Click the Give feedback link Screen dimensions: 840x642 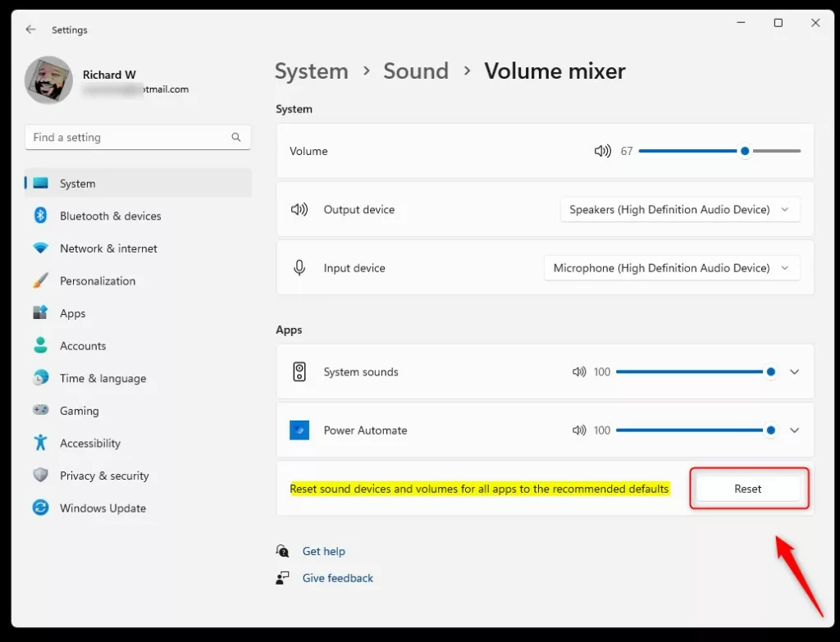point(338,578)
